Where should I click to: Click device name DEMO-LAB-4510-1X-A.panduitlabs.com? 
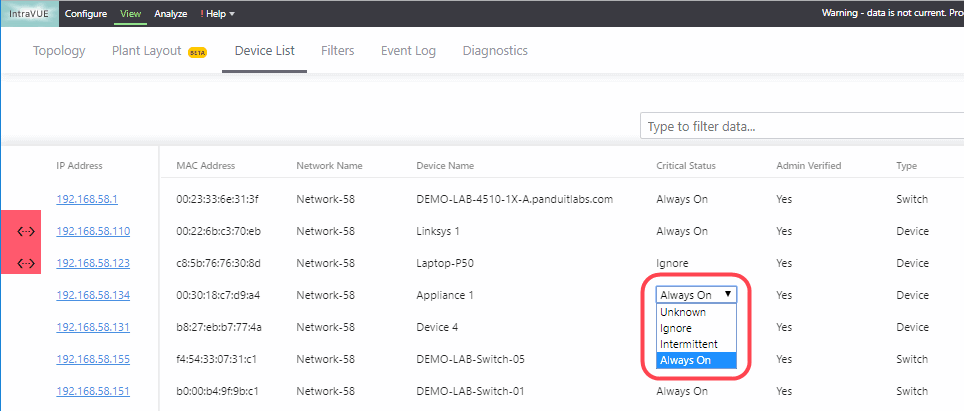tap(515, 199)
